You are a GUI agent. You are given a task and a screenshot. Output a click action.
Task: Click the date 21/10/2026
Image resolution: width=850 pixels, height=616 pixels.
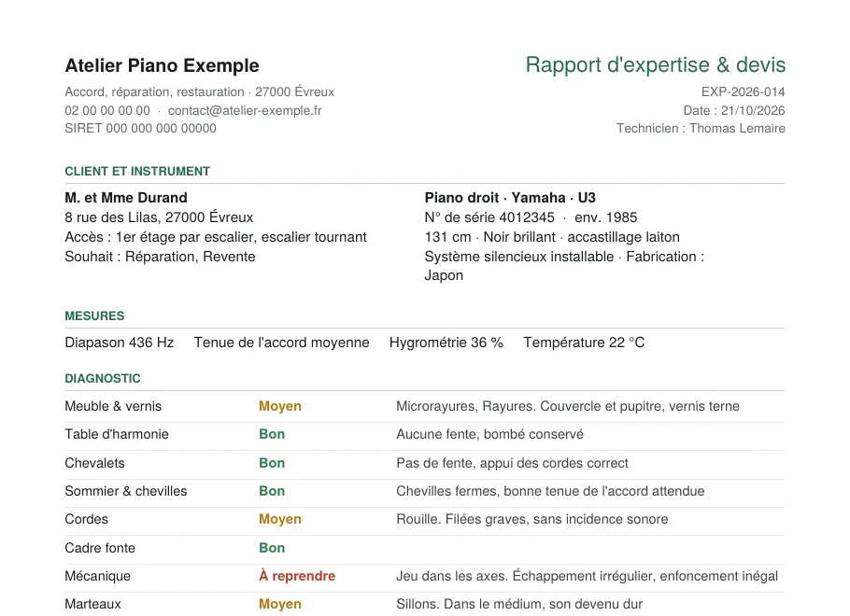[x=753, y=110]
